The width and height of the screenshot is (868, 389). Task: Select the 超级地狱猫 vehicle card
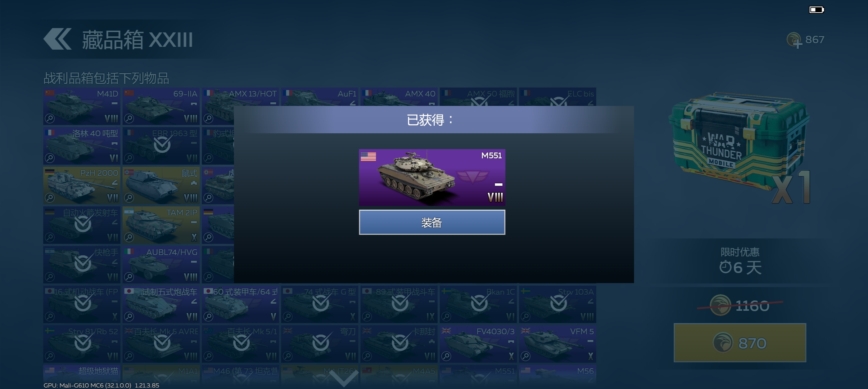pos(82,375)
